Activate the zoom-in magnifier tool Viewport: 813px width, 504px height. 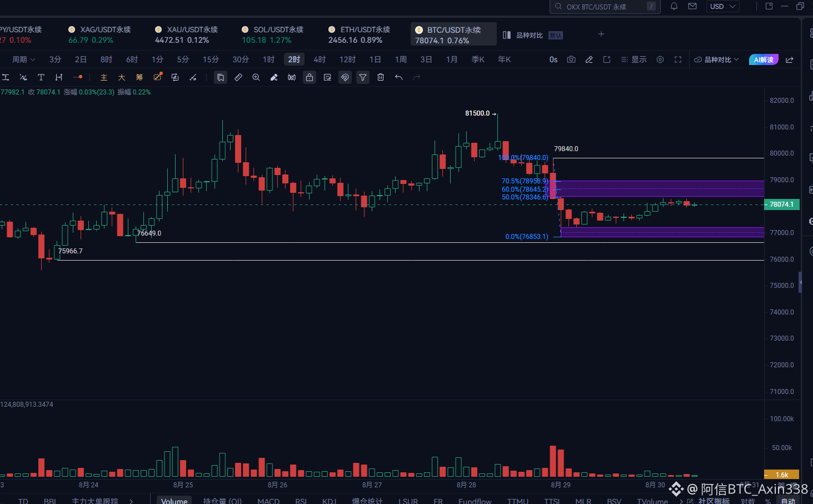pos(256,77)
